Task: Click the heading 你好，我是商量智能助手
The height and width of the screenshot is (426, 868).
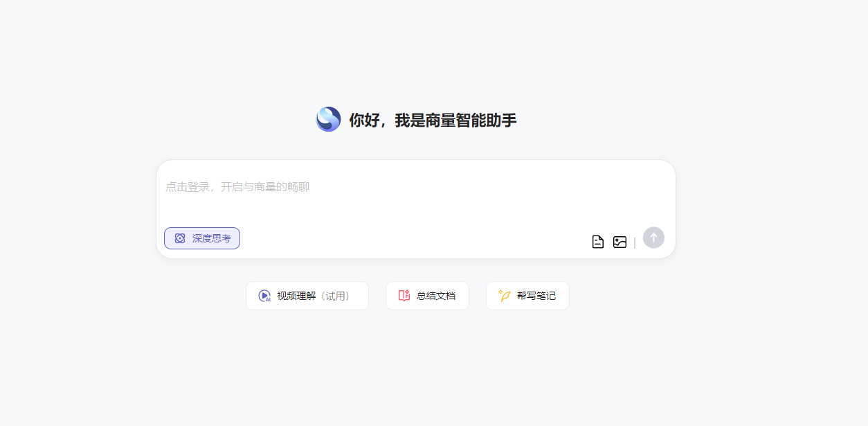Action: click(x=433, y=121)
